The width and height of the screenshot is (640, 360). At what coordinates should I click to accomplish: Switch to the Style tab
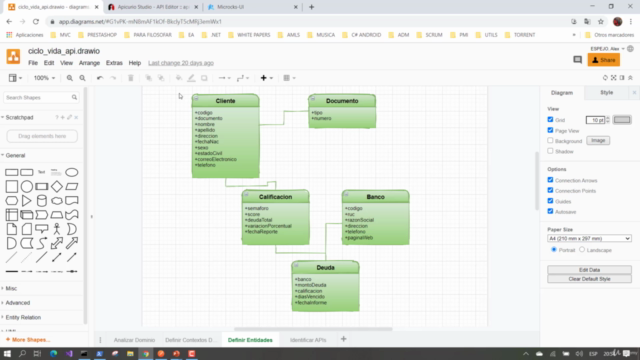[607, 93]
